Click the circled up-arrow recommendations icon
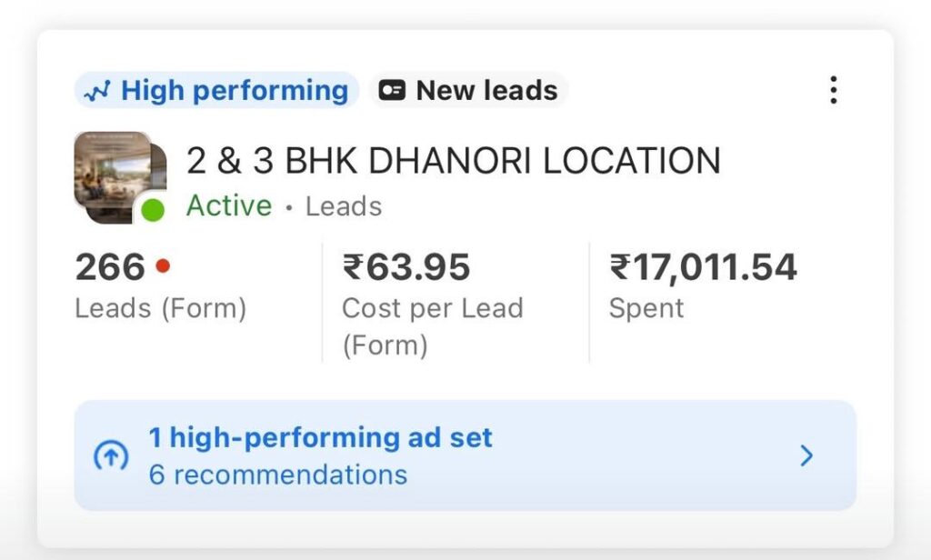This screenshot has width=931, height=560. click(112, 455)
